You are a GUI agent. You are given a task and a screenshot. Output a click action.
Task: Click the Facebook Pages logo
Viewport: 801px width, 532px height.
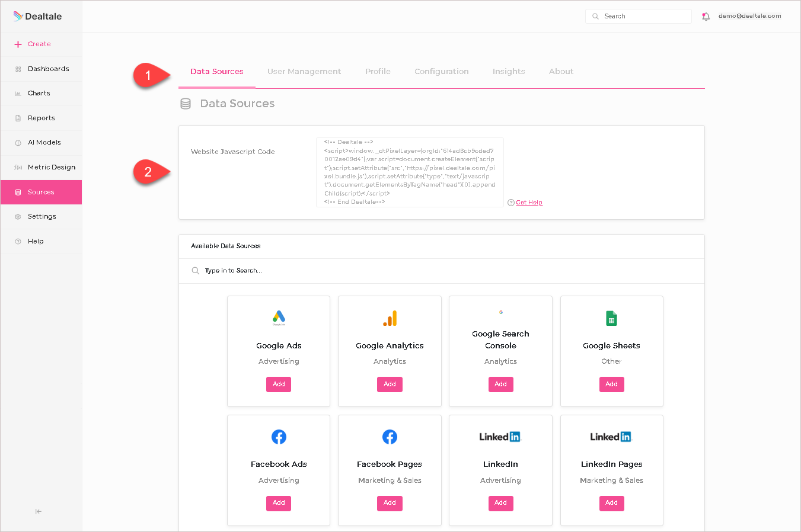[390, 437]
